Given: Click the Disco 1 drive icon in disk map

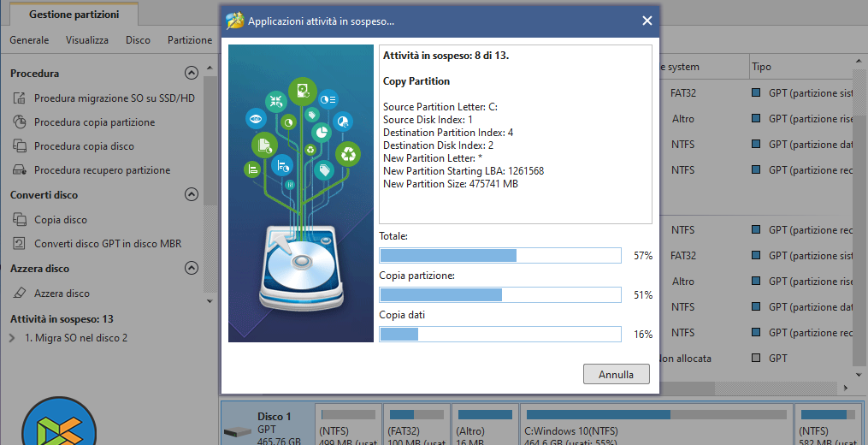Looking at the screenshot, I should [x=238, y=431].
